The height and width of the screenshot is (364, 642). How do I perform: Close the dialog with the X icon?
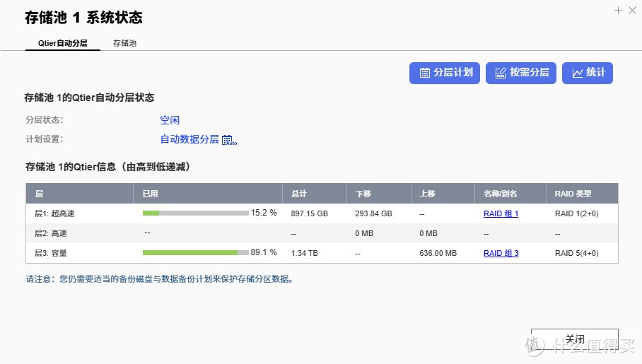[x=631, y=11]
